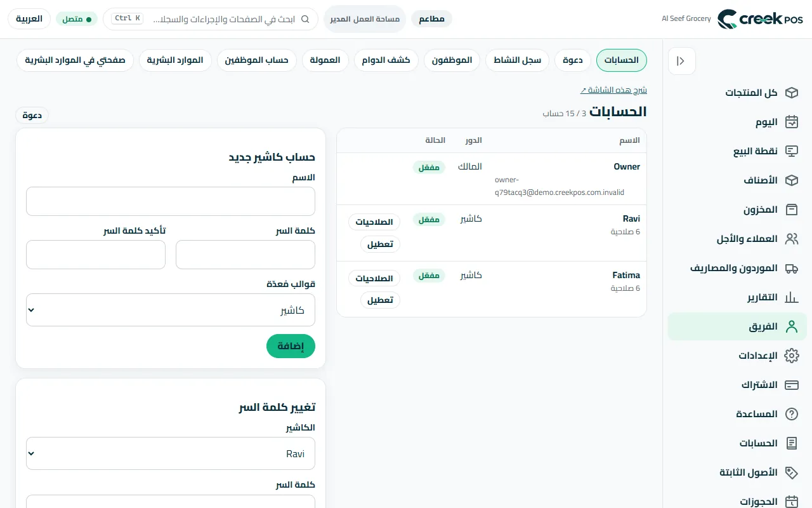Click the accounting ledger icon in sidebar
Viewport: 812px width, 508px height.
coord(791,443)
